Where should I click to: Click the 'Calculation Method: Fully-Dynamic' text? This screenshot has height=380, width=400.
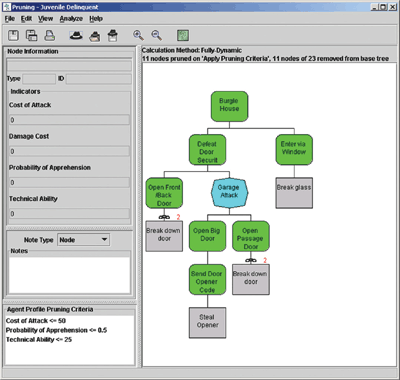point(192,50)
